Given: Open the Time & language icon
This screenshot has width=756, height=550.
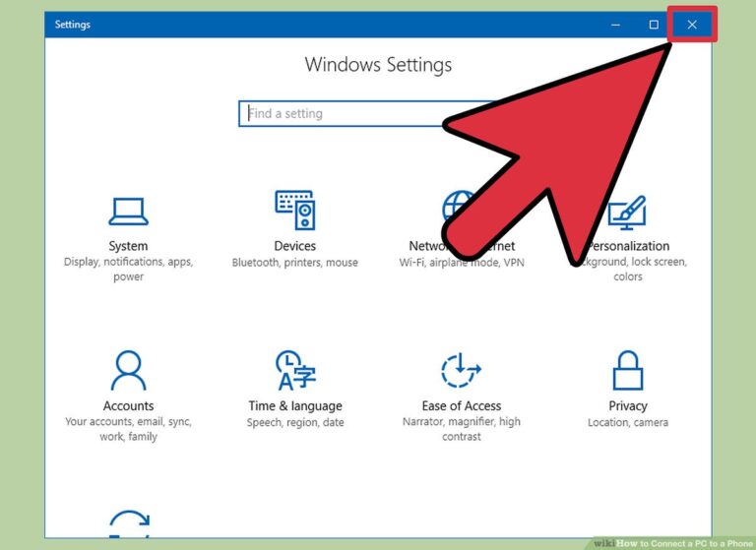Looking at the screenshot, I should coord(295,370).
